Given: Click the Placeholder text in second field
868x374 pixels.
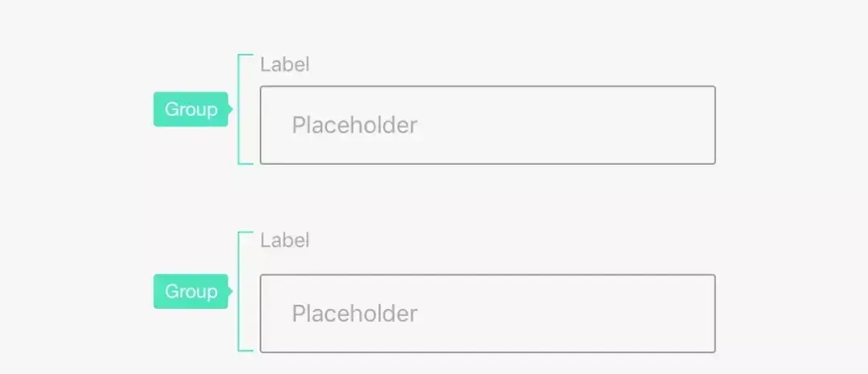Looking at the screenshot, I should pyautogui.click(x=354, y=314).
